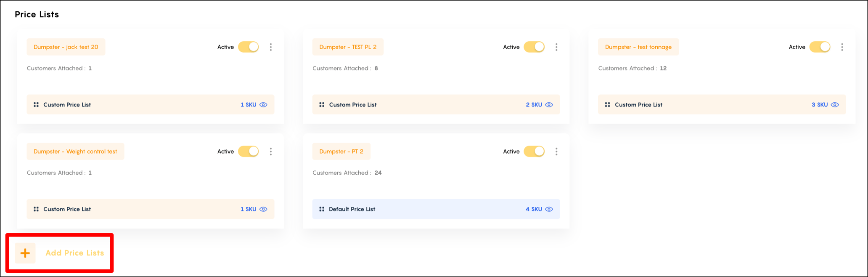868x277 pixels.
Task: Click the plus icon in Add Price Lists
Action: [25, 253]
